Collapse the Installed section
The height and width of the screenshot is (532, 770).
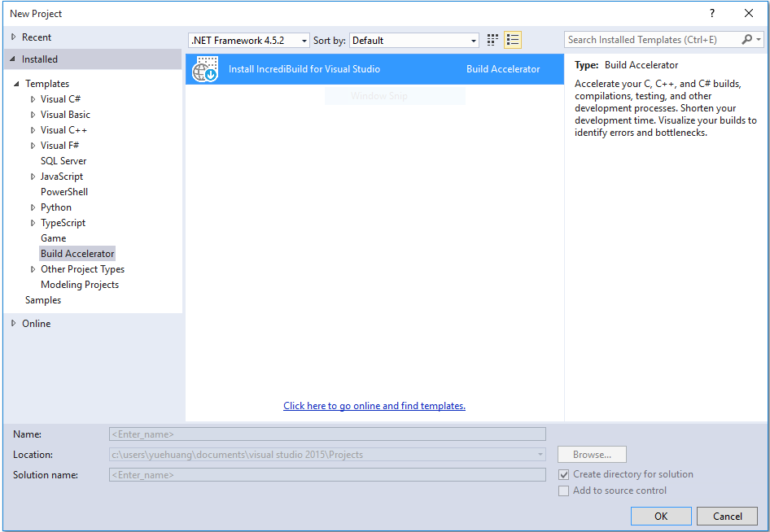(13, 59)
